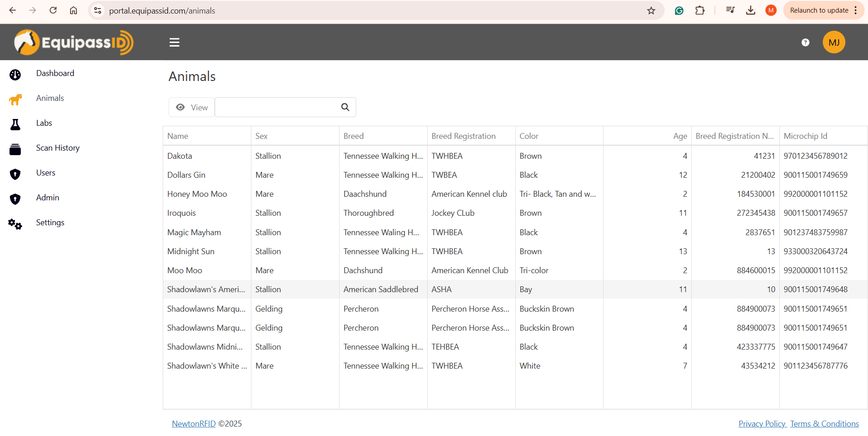Click the Users shield icon
Image resolution: width=868 pixels, height=436 pixels.
click(x=15, y=174)
